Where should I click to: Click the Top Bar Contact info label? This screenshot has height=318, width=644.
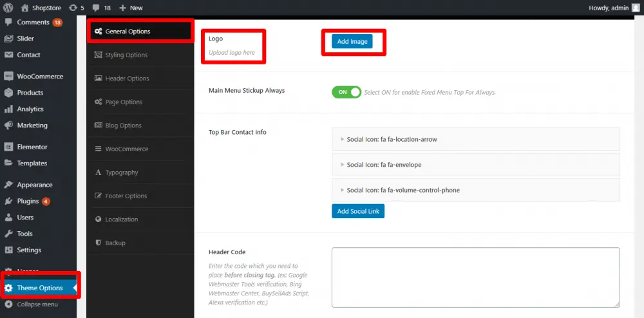click(x=238, y=132)
